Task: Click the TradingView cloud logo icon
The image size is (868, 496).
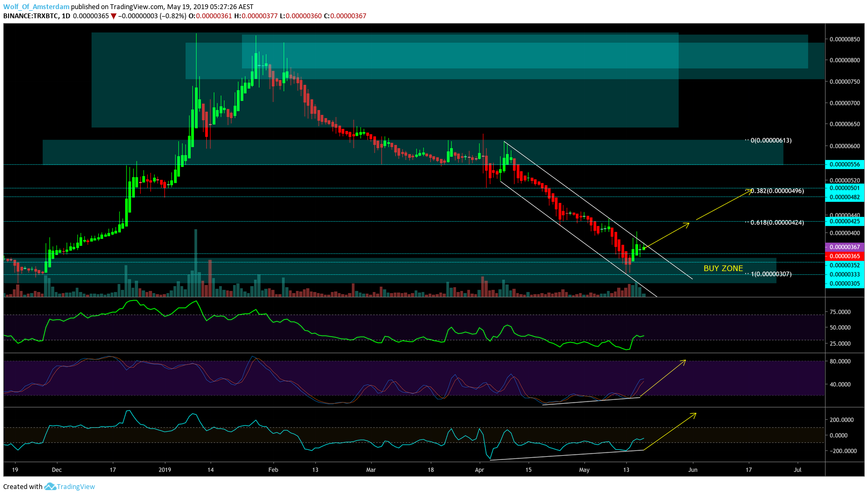Action: 50,486
